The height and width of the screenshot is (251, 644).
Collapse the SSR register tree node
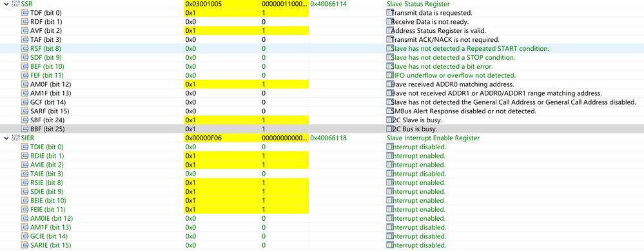(x=6, y=4)
